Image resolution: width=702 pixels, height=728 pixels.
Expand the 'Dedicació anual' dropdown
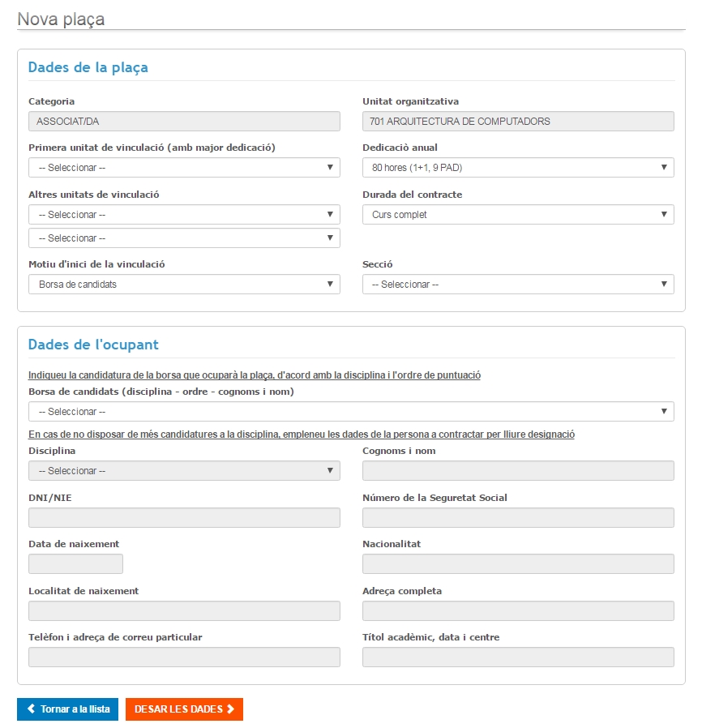[518, 168]
